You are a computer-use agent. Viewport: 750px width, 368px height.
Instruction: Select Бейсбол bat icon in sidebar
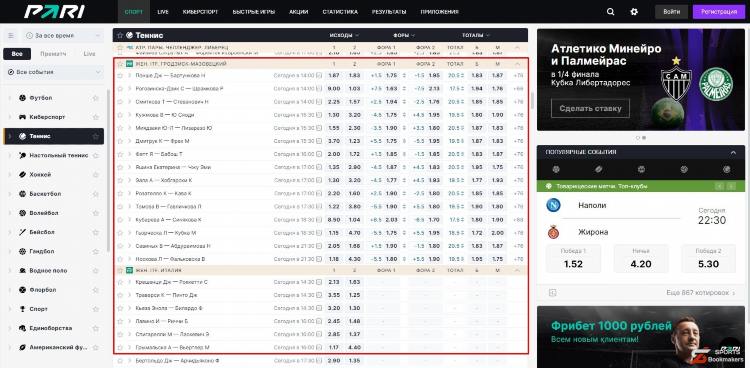coord(22,232)
